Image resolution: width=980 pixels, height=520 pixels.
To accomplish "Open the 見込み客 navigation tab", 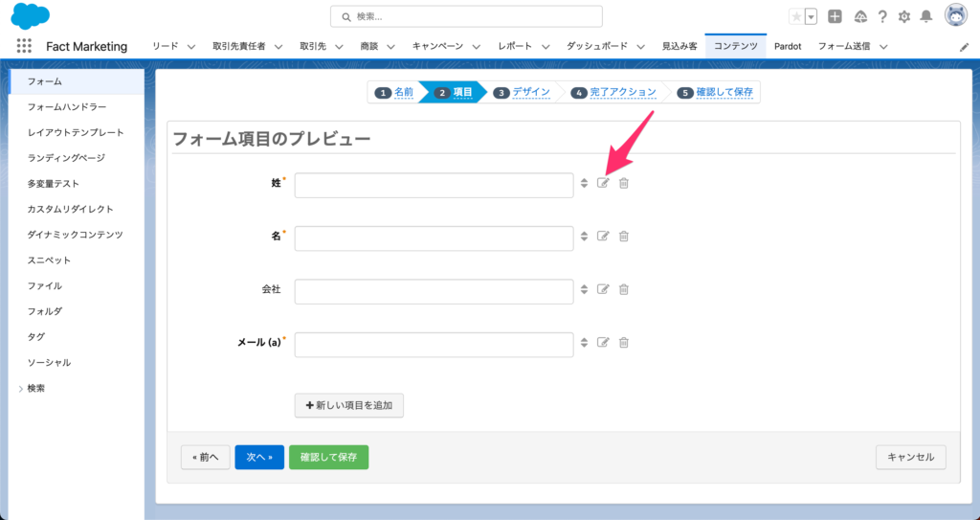I will click(x=679, y=46).
